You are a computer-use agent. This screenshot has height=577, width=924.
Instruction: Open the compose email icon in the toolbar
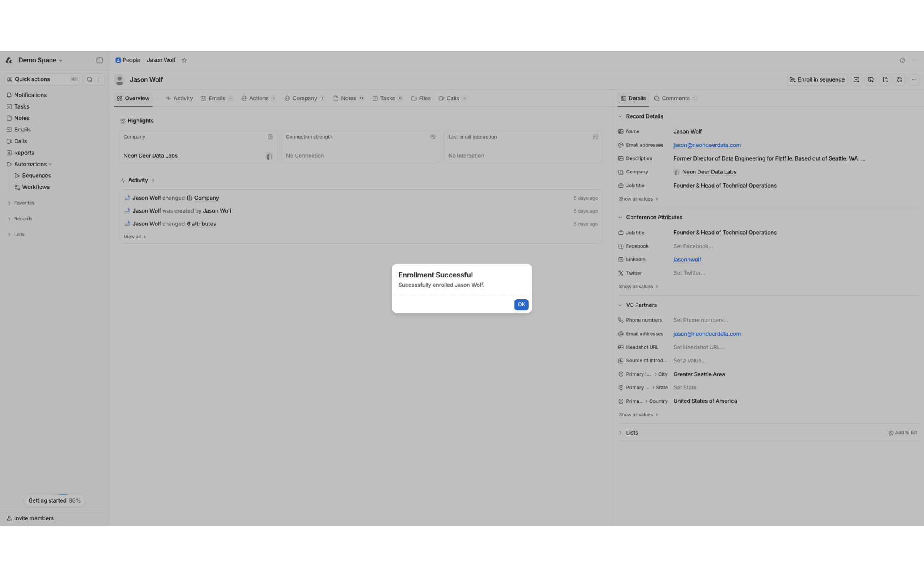857,79
